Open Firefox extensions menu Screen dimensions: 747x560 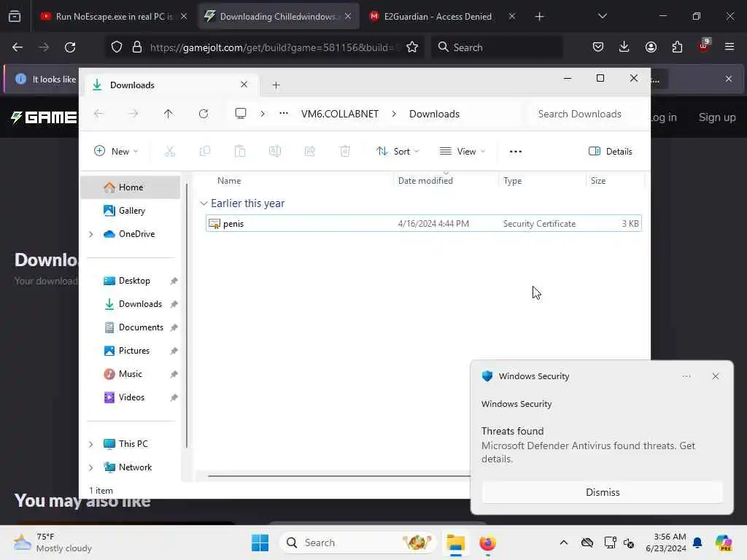click(677, 47)
